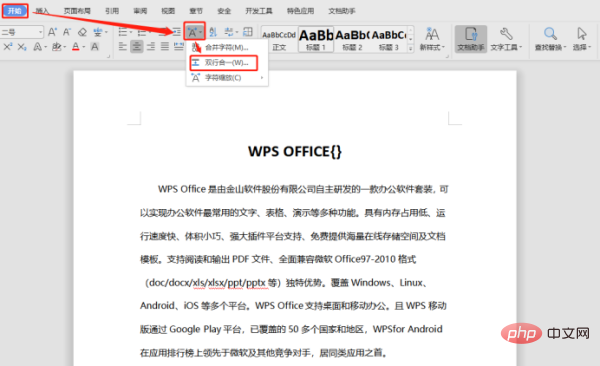This screenshot has width=600, height=366.
Task: Open the 页面布局 tab
Action: (x=77, y=11)
